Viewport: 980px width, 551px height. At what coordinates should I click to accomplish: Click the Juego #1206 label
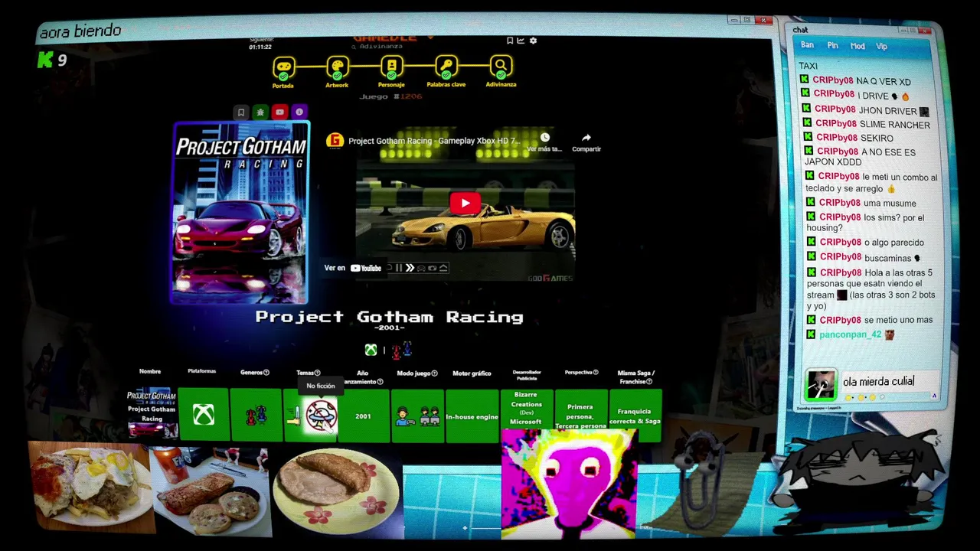click(390, 96)
